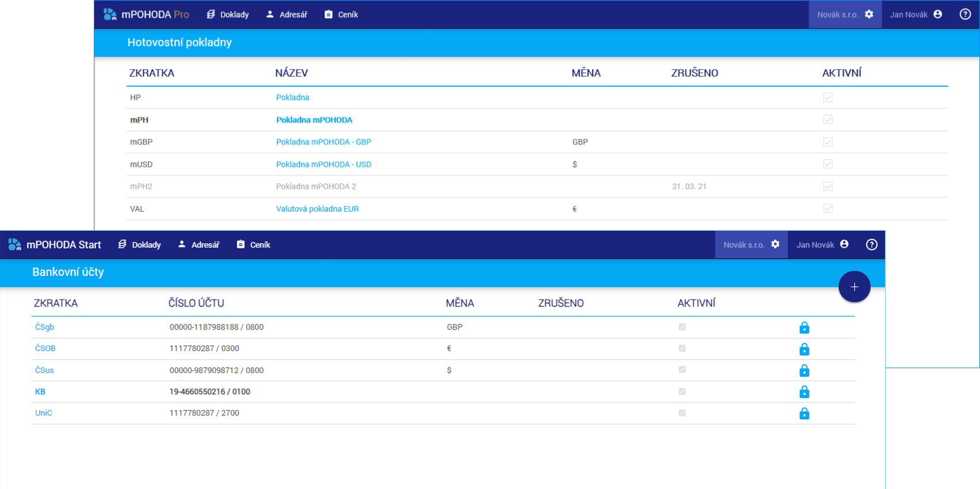Image resolution: width=980 pixels, height=489 pixels.
Task: Click AKTIVNÍ column header in Bankovní účty
Action: tap(696, 303)
